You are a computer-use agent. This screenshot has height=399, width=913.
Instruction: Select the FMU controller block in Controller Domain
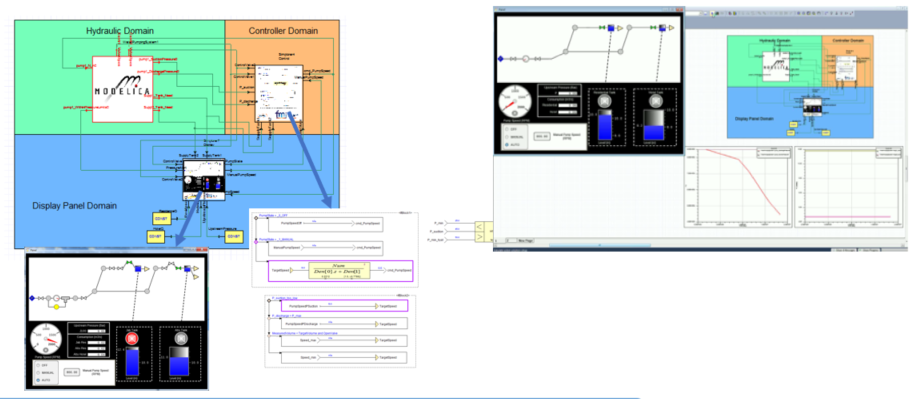(278, 93)
